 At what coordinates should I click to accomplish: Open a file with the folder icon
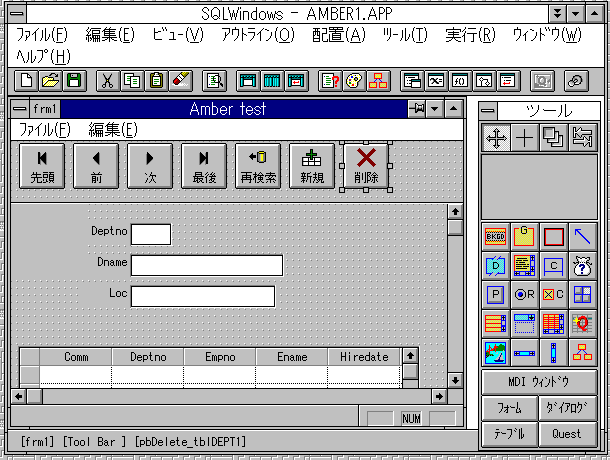[50, 81]
